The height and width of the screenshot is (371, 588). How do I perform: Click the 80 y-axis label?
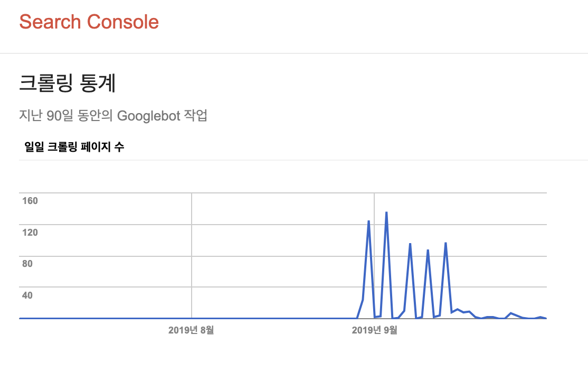[x=27, y=263]
